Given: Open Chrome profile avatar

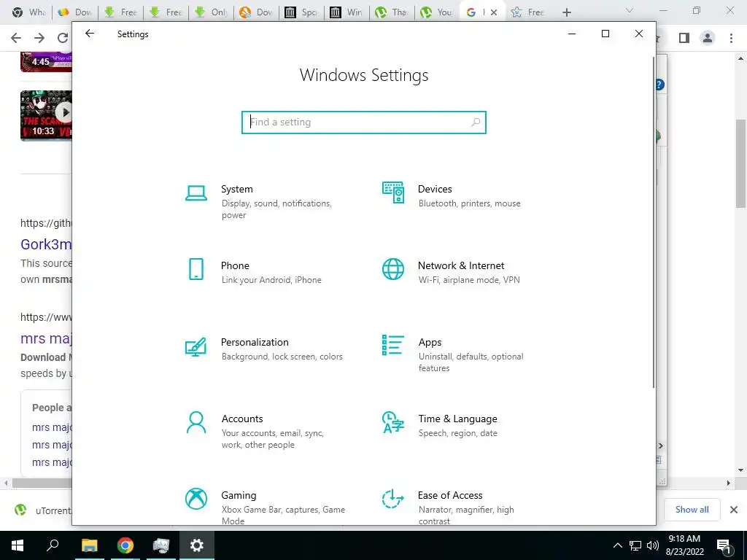Looking at the screenshot, I should click(708, 38).
